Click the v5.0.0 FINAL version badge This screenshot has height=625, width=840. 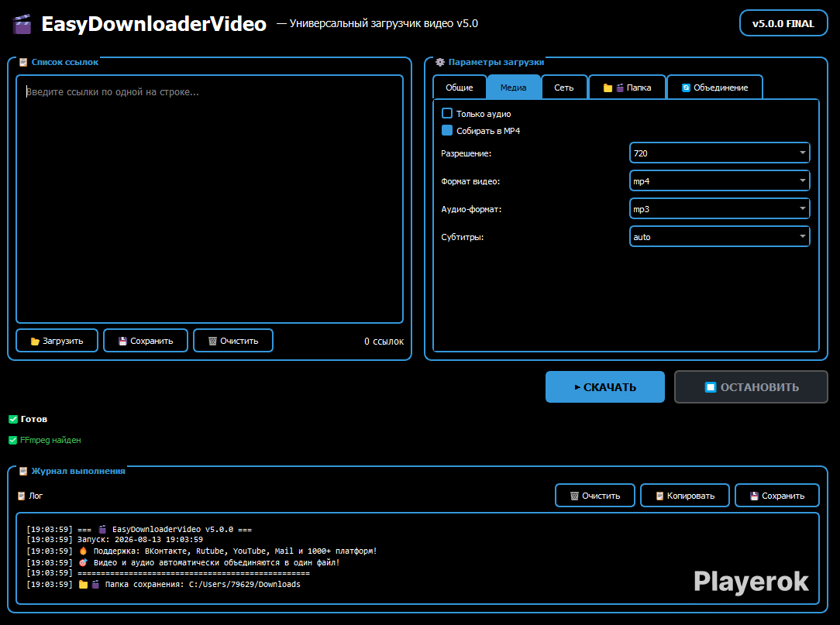pos(783,23)
